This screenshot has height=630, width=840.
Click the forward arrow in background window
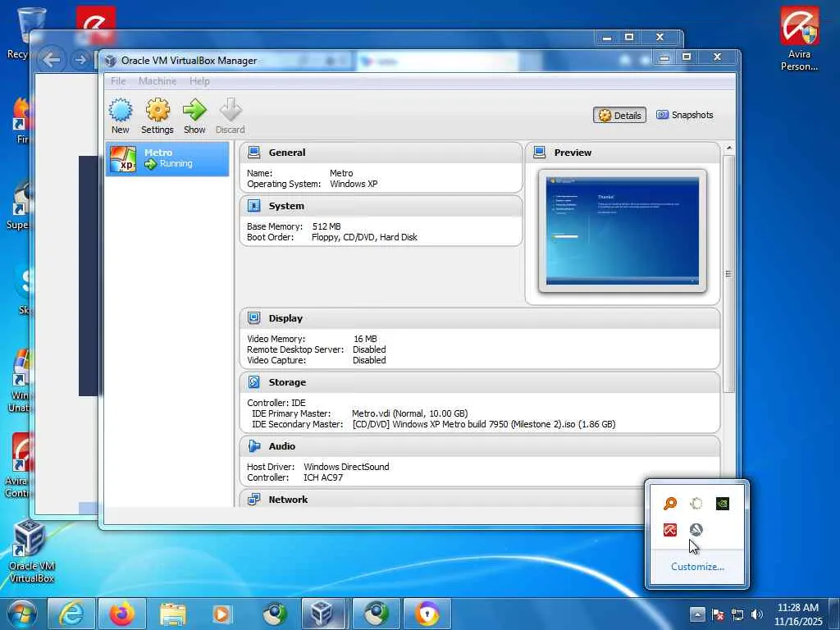[x=80, y=59]
